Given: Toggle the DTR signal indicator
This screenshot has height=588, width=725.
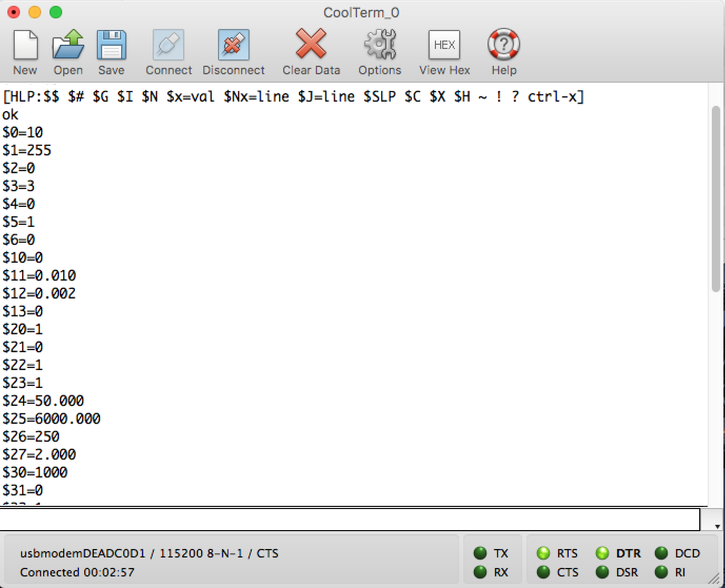Looking at the screenshot, I should click(602, 553).
